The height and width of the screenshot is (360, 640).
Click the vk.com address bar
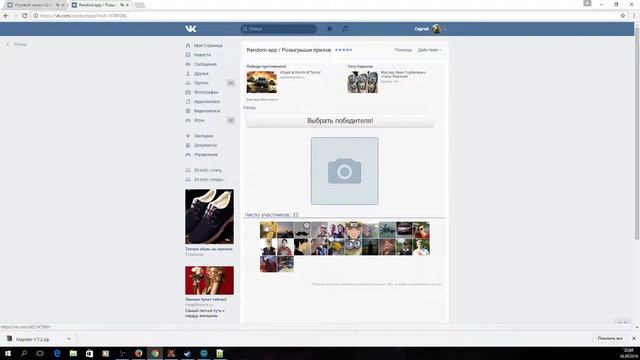pyautogui.click(x=327, y=16)
